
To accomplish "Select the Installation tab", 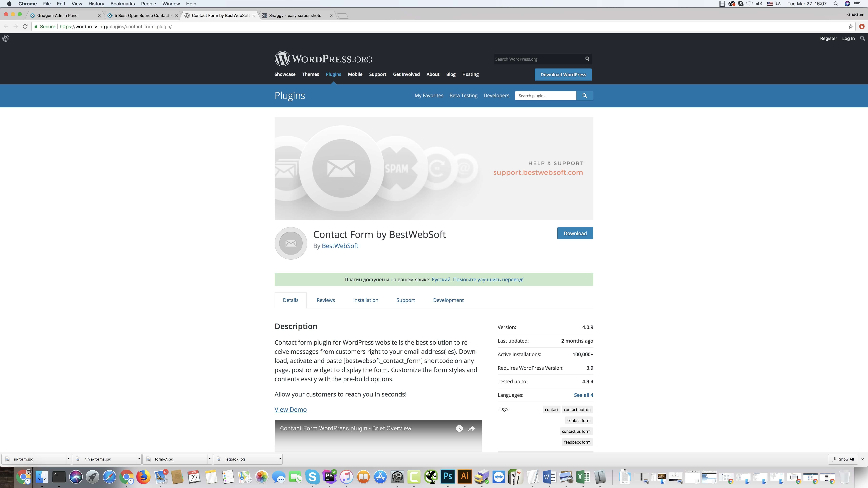I will coord(366,300).
